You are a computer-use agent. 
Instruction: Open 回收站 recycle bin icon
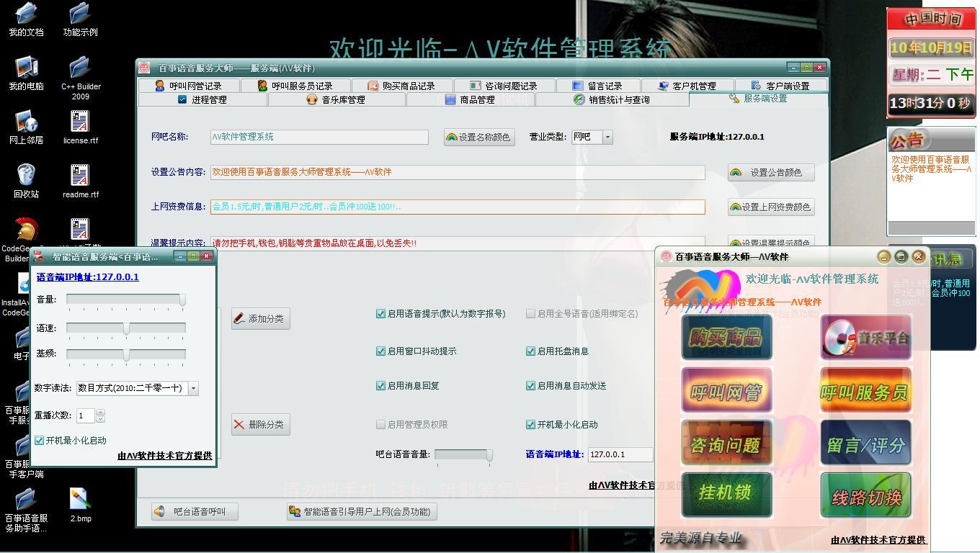pos(26,181)
